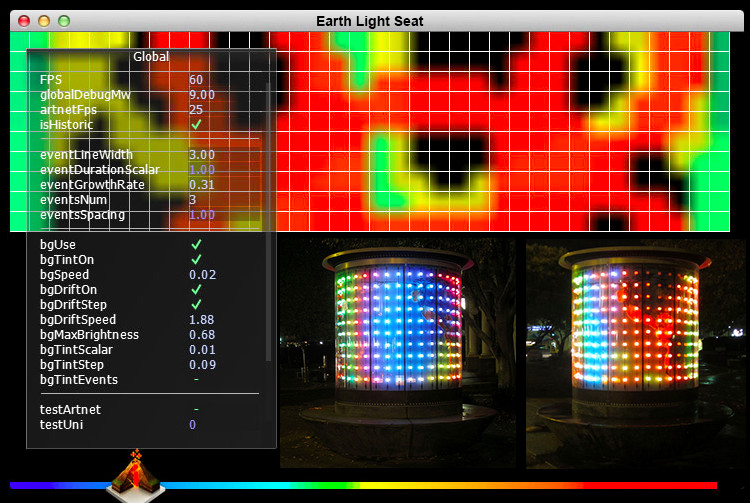
Task: Collapse the Global panel header
Action: (x=151, y=58)
